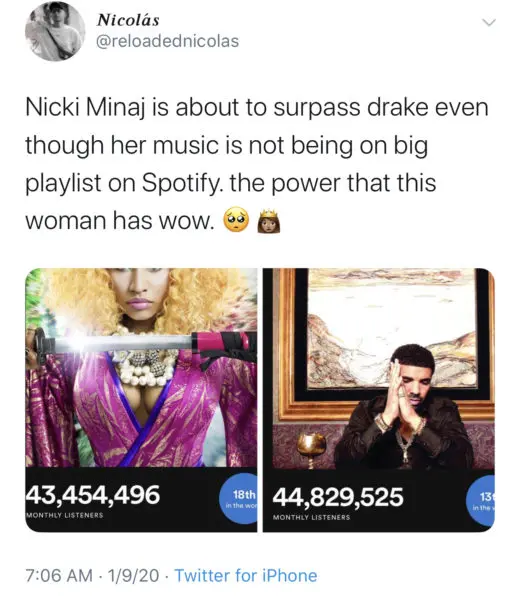
Task: Click the 44,829,525 monthly listeners count
Action: coord(338,497)
